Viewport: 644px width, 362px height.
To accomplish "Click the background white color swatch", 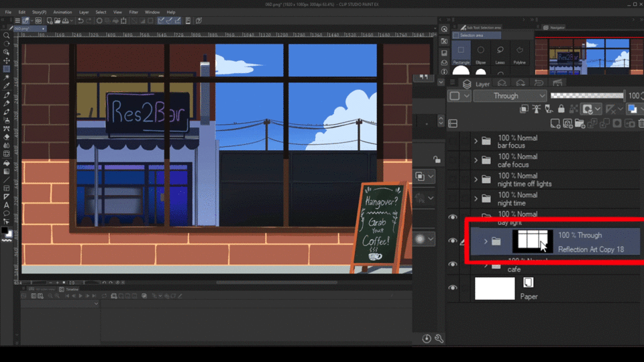I will [9, 234].
